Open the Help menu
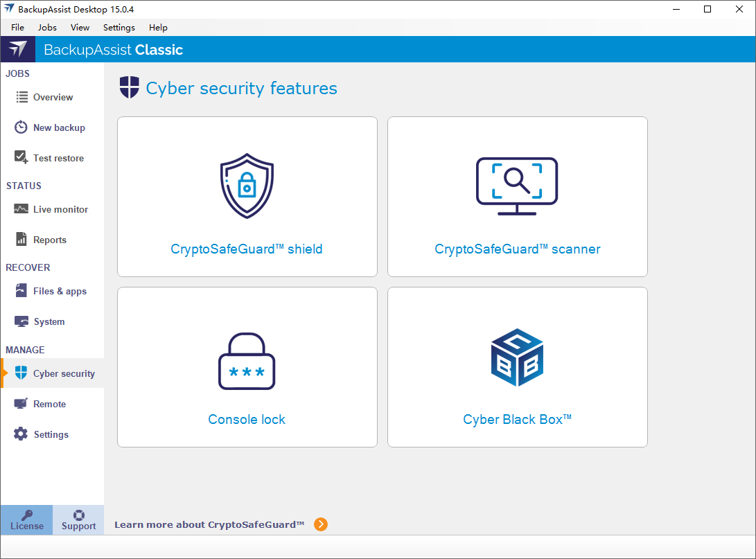The image size is (756, 559). coord(158,28)
